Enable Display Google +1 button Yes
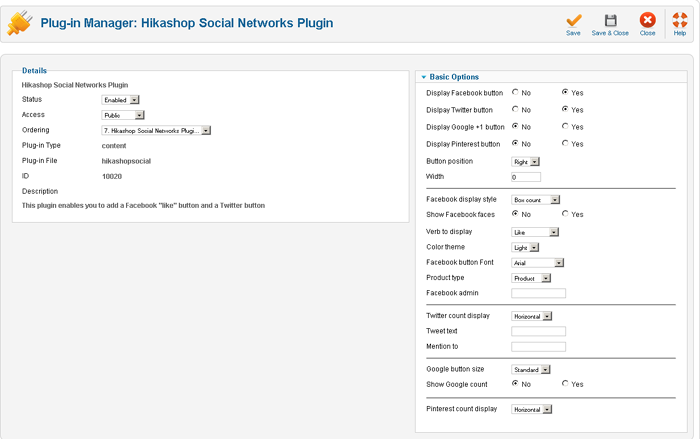700x439 pixels. tap(565, 127)
